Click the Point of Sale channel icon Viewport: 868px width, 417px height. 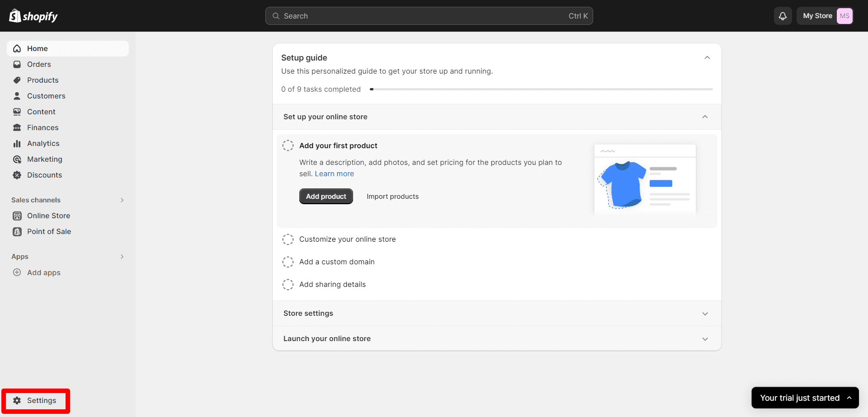point(17,231)
